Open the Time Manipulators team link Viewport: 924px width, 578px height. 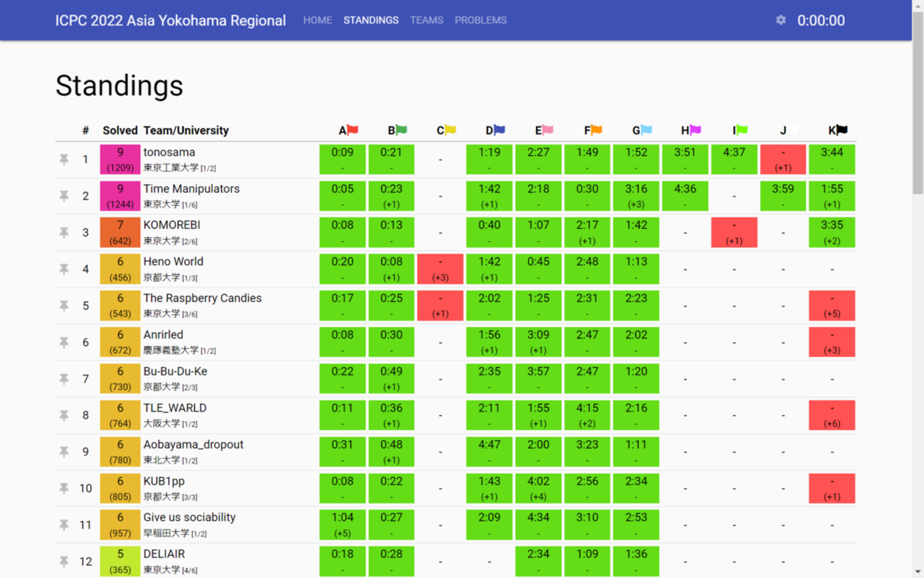pos(191,188)
